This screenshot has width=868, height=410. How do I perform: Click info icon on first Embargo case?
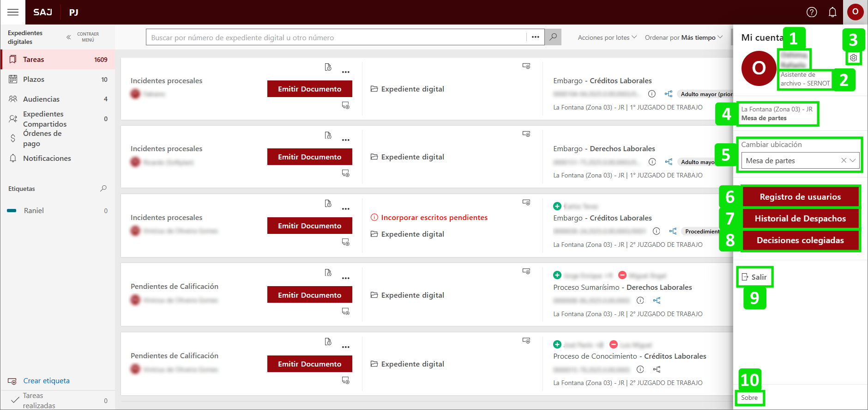coord(652,94)
